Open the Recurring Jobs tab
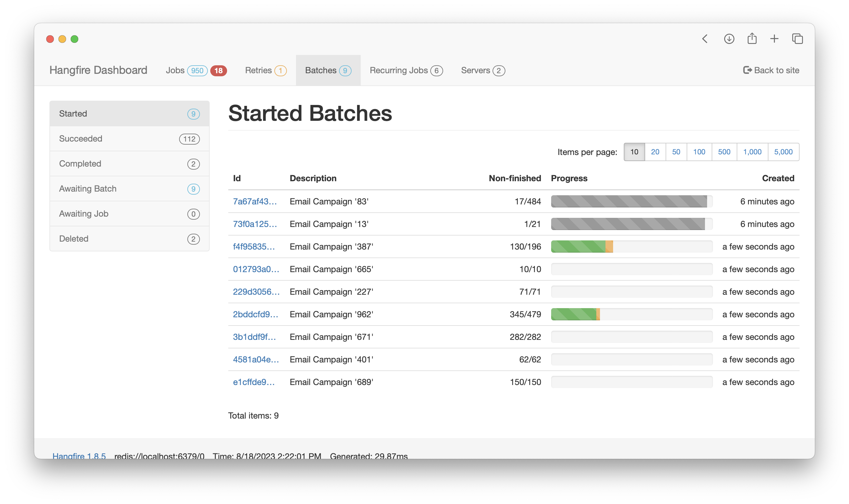Viewport: 849px width, 504px height. (x=406, y=70)
